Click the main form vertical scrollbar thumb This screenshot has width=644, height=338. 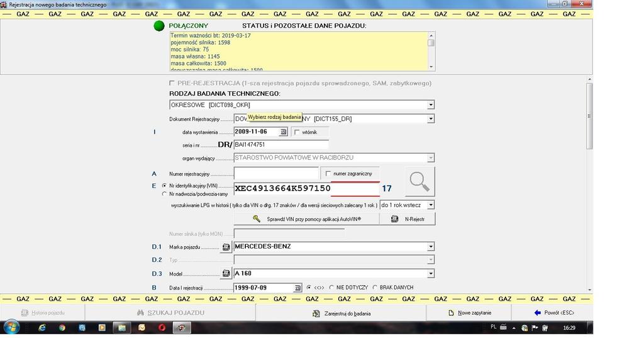point(589,116)
